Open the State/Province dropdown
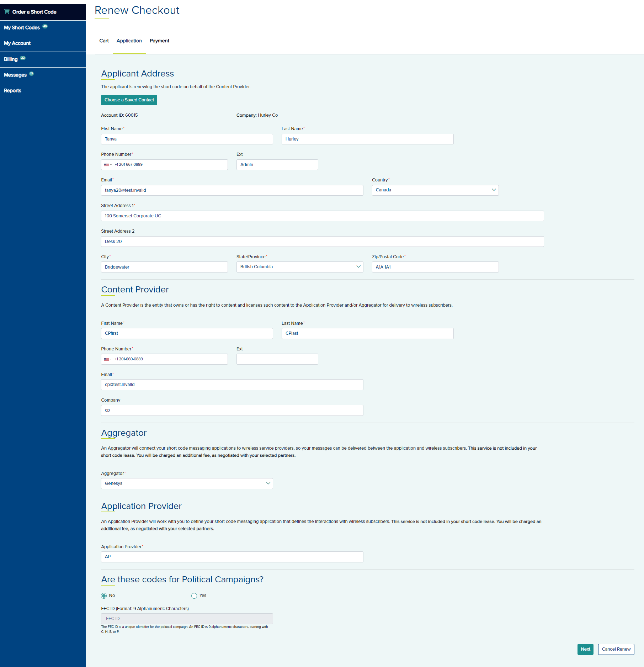644x667 pixels. coord(299,267)
